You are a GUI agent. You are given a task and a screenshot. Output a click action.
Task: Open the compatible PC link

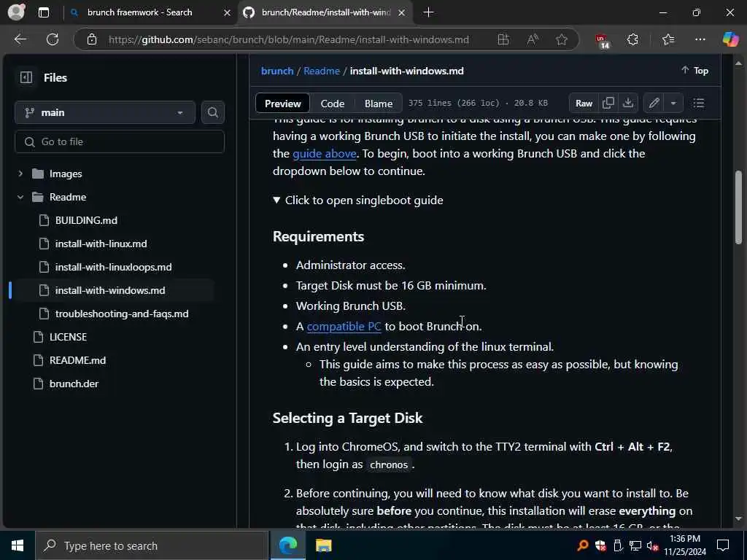click(344, 327)
